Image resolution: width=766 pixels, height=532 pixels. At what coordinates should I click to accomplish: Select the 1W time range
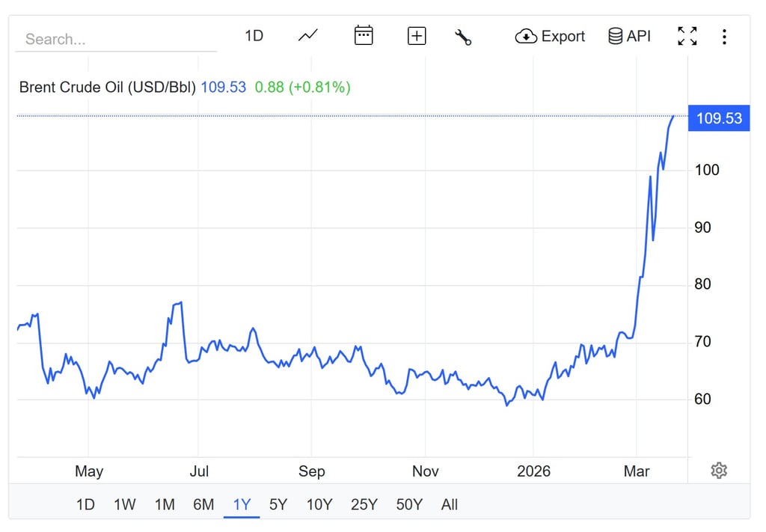tap(124, 504)
